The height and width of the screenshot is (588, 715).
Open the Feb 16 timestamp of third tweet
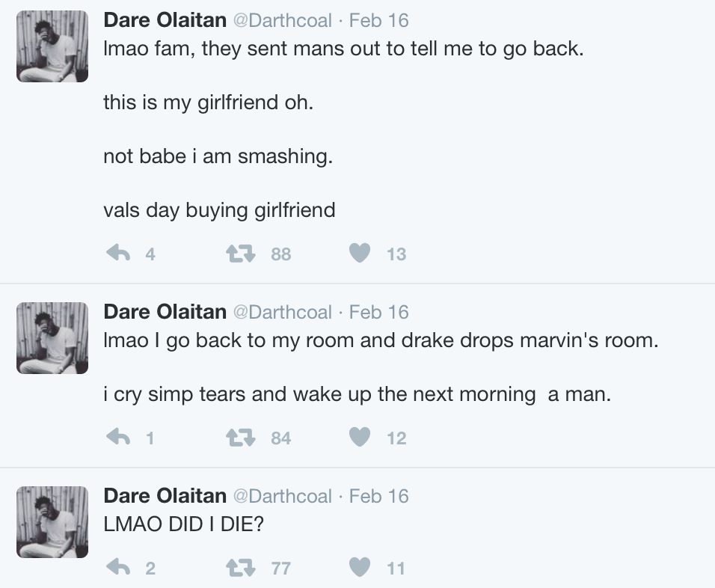378,496
